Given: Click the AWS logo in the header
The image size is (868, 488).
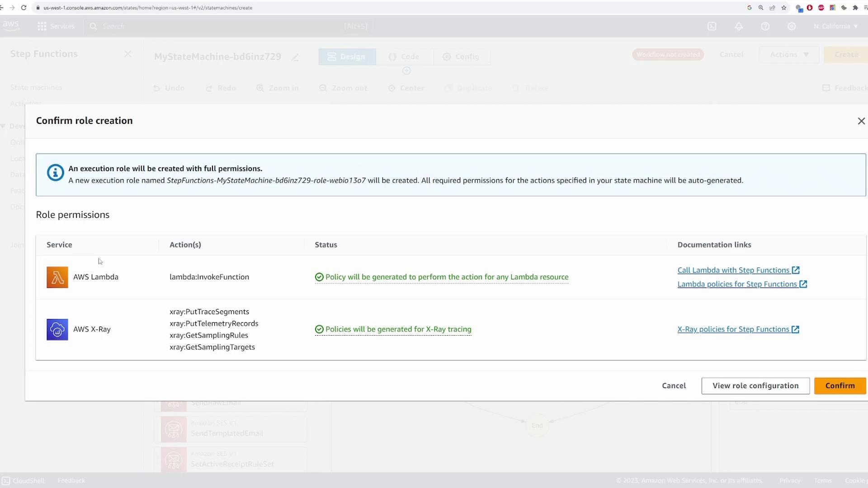Looking at the screenshot, I should pos(11,26).
